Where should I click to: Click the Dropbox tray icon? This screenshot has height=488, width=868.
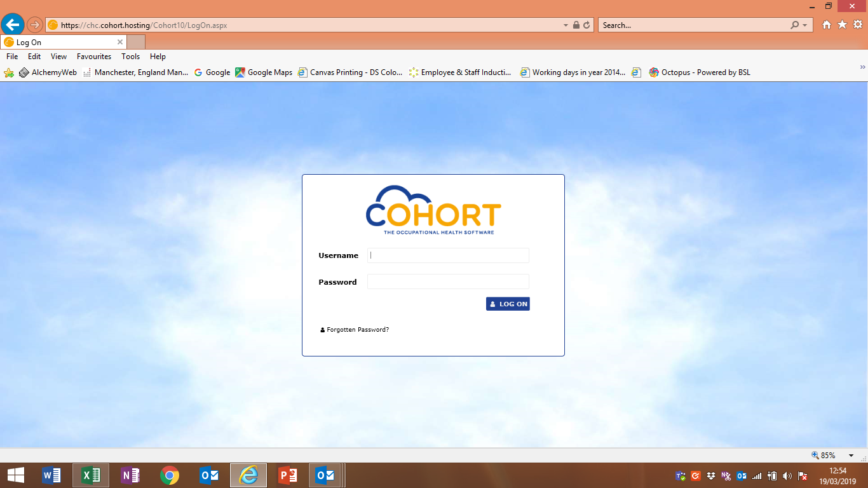711,476
